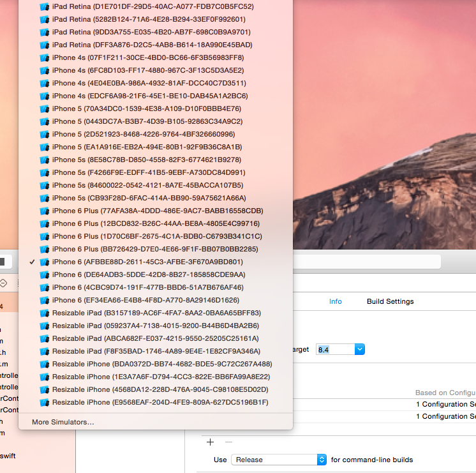The height and width of the screenshot is (473, 476).
Task: Pick iPhone 4s (4E04E0BA-986A-4932-81AF-DCC40C7D3511)
Action: coord(156,83)
